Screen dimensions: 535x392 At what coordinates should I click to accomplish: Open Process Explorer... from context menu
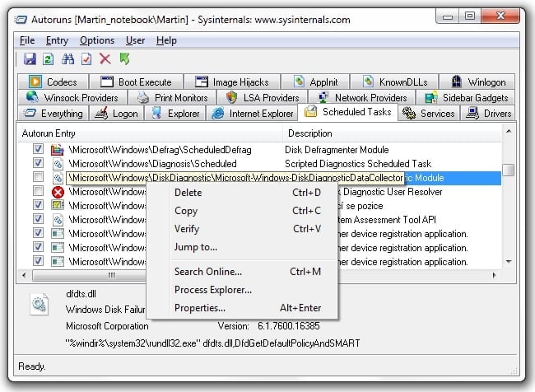[x=244, y=290]
